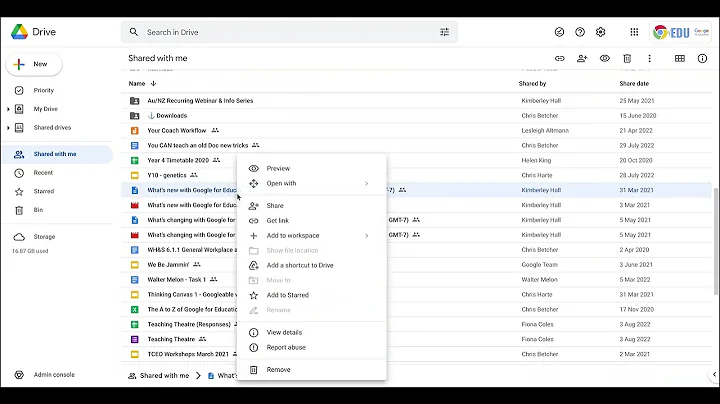Viewport: 720px width, 404px height.
Task: Select the Your Coach Workflow file
Action: point(416,130)
